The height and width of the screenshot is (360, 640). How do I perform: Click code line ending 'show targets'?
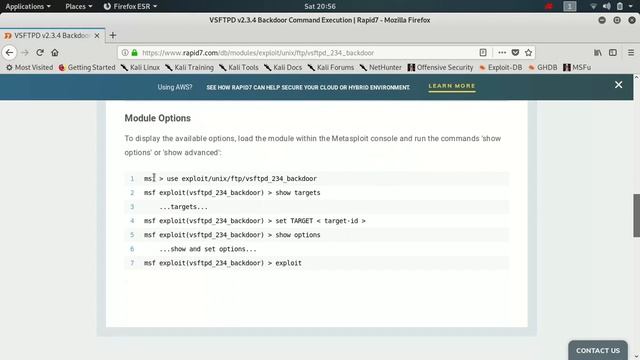(x=232, y=193)
